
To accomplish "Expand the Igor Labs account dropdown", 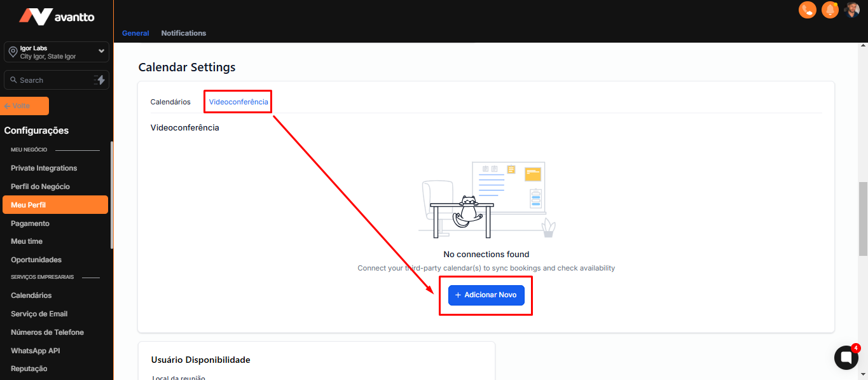I will 101,51.
